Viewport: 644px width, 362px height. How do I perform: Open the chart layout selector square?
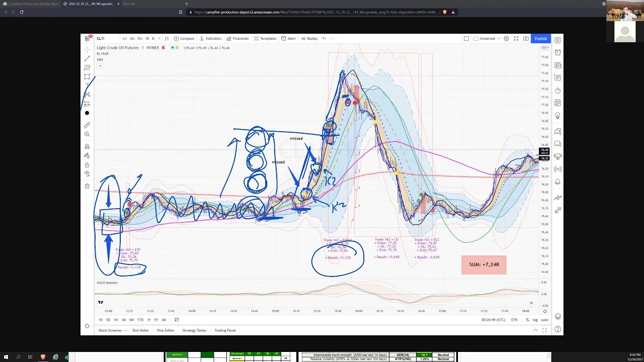coord(466,38)
